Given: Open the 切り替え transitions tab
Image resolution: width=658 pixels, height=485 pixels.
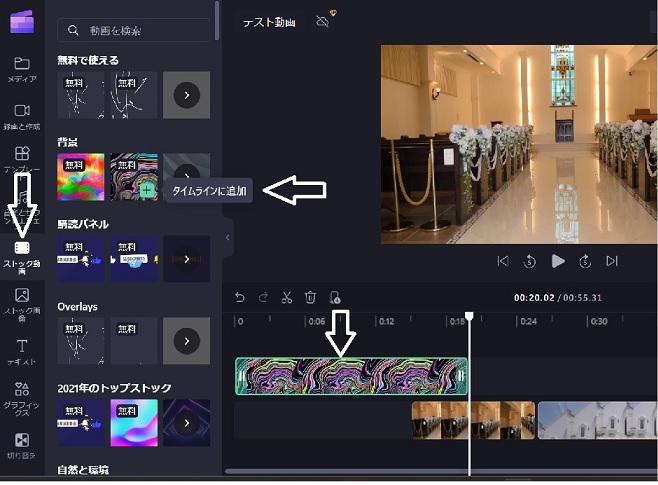Looking at the screenshot, I should [22, 446].
